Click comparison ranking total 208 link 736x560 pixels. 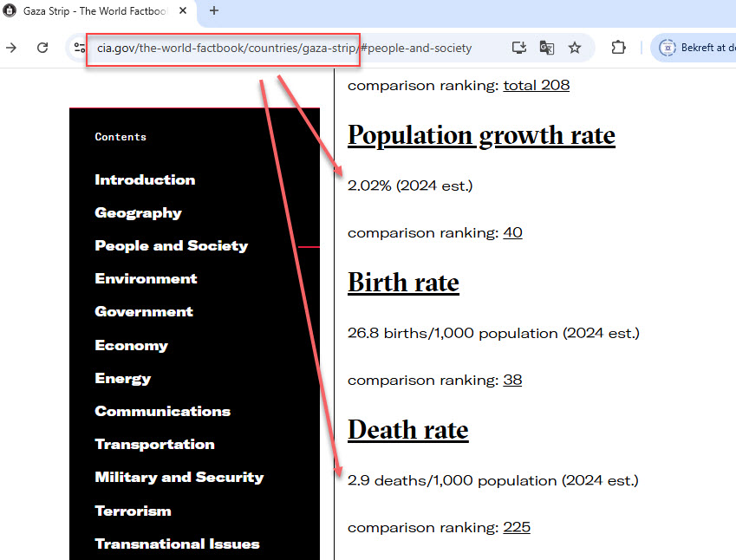point(536,85)
